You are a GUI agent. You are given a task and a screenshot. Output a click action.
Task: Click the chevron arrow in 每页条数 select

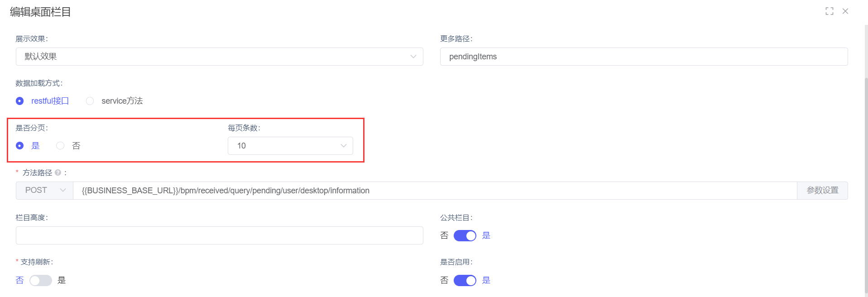(343, 146)
